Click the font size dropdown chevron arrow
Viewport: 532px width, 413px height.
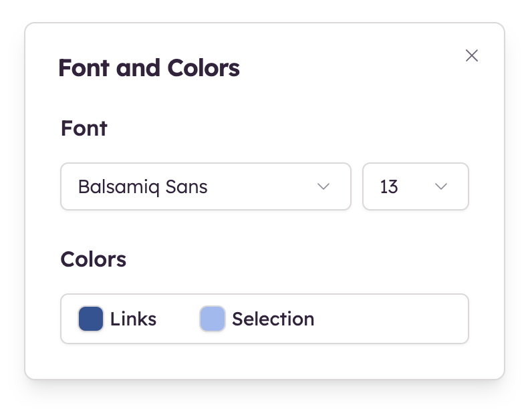(x=441, y=186)
